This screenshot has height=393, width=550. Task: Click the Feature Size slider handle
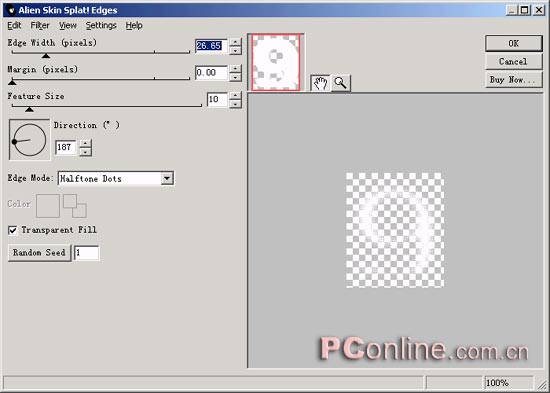[x=29, y=109]
